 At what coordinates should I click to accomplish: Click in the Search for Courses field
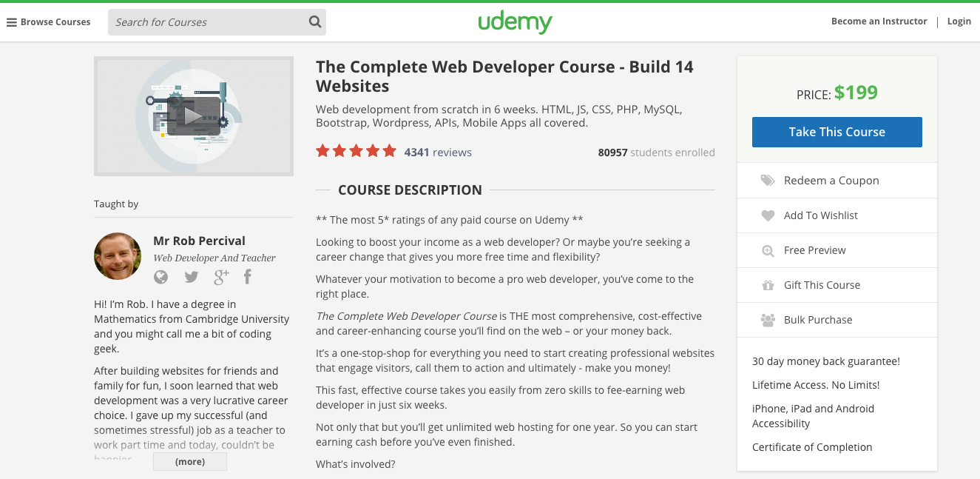[x=207, y=22]
